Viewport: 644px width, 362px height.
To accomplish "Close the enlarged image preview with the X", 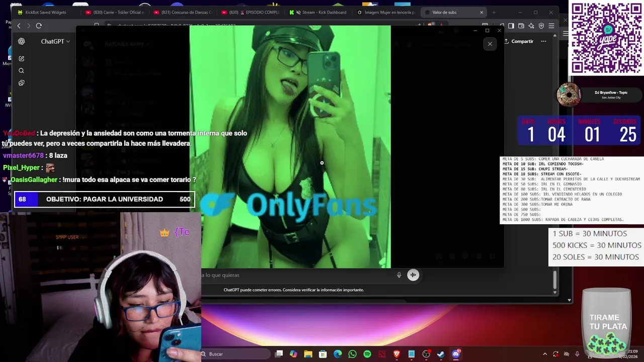I will point(490,44).
